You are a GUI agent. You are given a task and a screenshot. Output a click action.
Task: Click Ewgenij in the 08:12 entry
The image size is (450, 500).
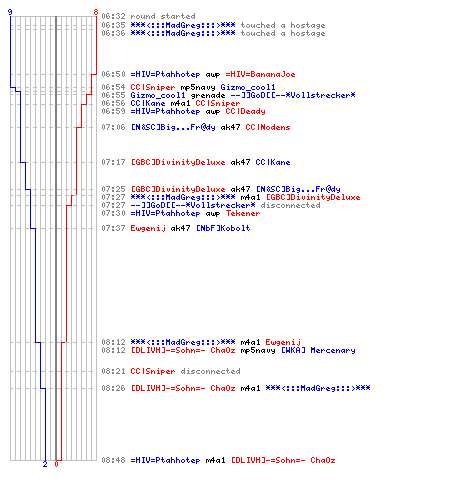283,342
